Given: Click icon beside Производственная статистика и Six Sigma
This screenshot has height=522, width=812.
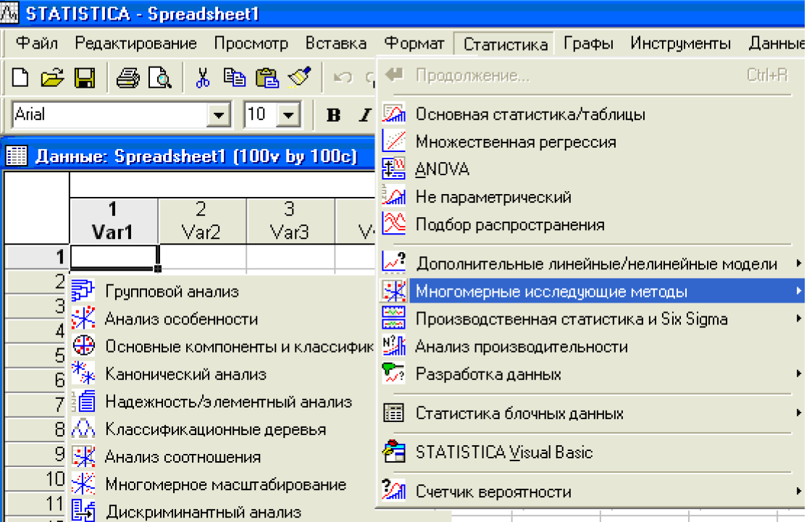Looking at the screenshot, I should (393, 318).
